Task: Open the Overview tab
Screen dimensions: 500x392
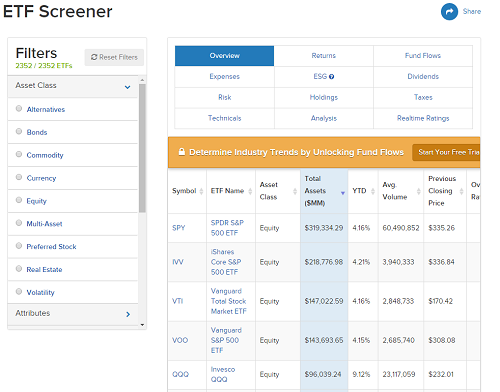Action: pos(224,56)
